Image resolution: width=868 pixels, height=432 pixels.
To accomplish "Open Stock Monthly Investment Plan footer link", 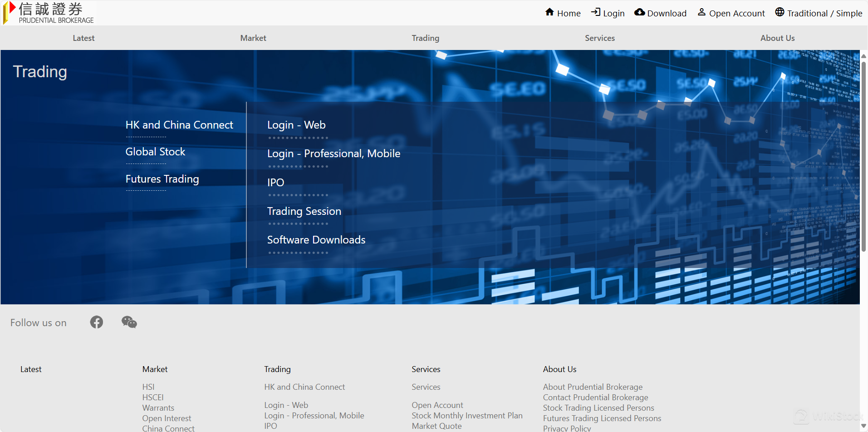I will [467, 416].
